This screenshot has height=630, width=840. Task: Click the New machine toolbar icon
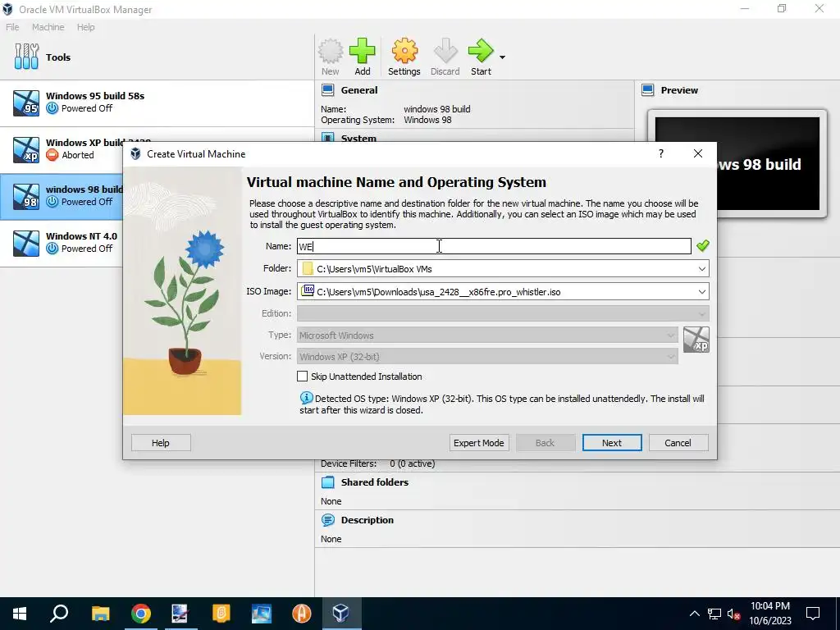click(331, 57)
